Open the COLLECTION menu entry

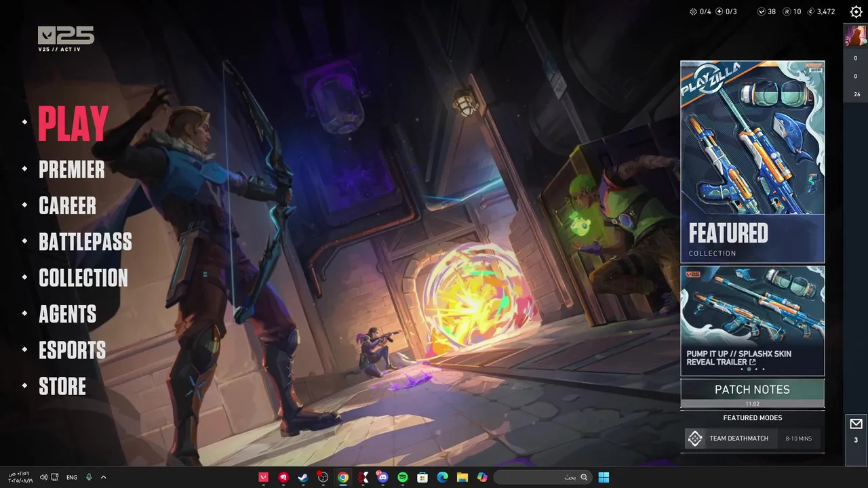click(x=83, y=278)
